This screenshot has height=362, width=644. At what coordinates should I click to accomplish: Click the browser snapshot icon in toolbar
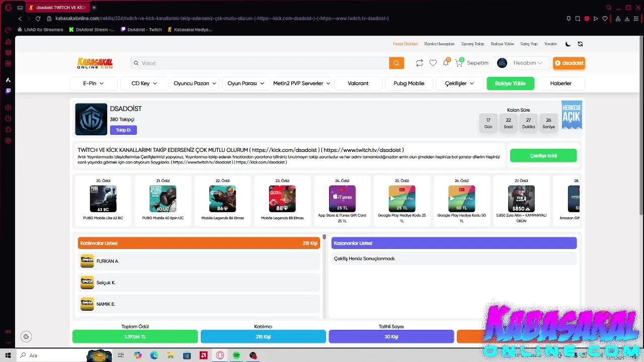point(578,19)
